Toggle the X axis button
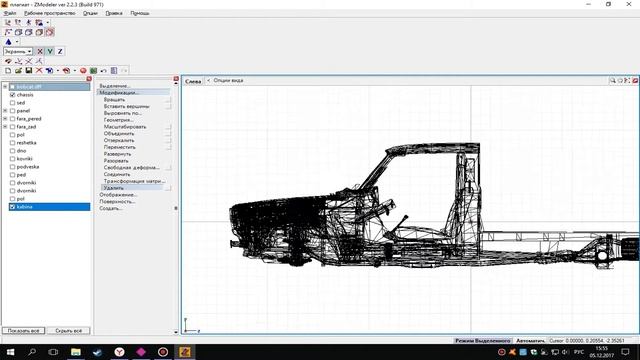640x360 pixels. (40, 51)
